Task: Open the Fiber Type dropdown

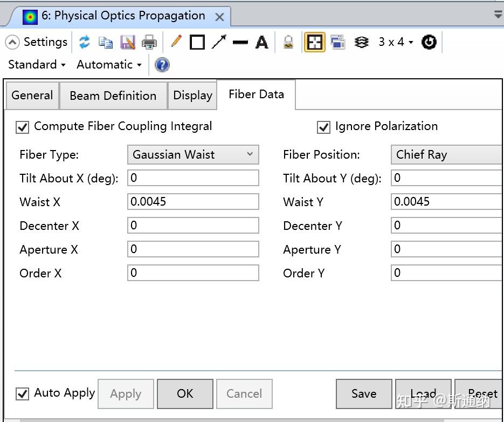Action: [x=193, y=155]
